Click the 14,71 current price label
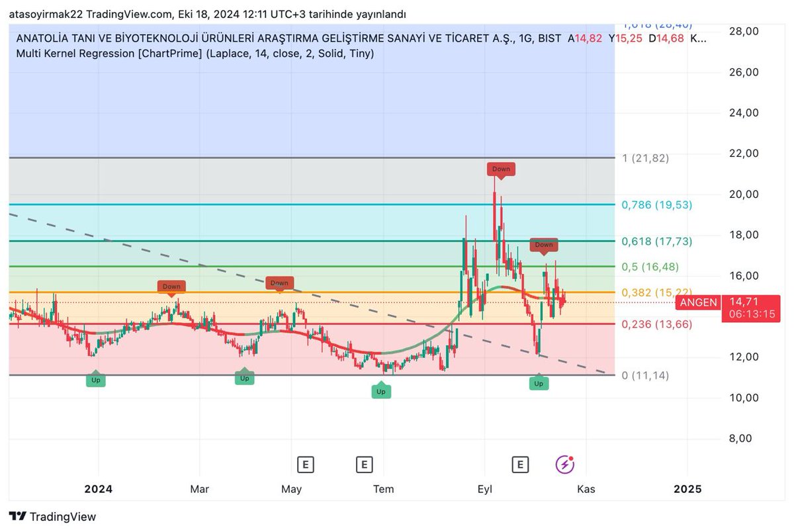794x532 pixels. coord(743,301)
